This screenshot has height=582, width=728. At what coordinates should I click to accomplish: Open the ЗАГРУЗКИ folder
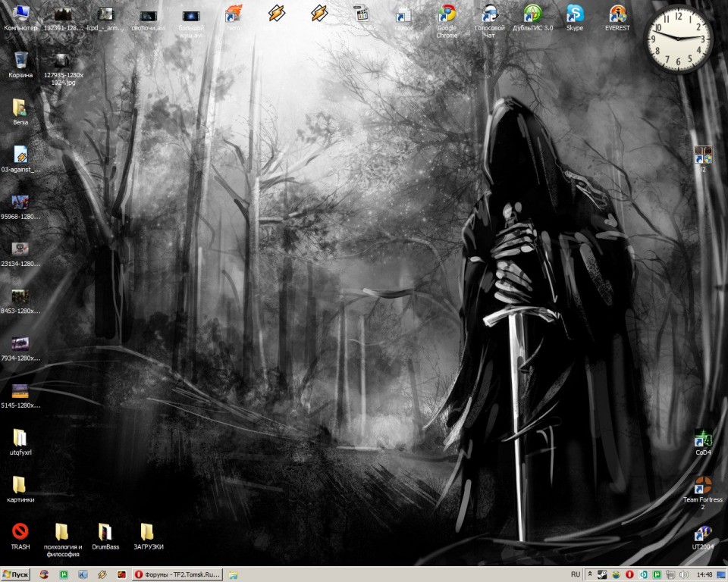click(148, 536)
